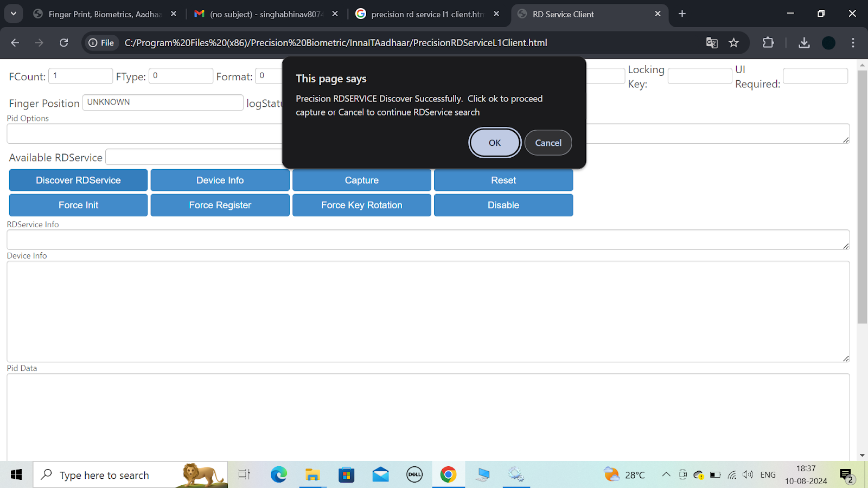
Task: Open the Chrome profile avatar
Action: 828,43
